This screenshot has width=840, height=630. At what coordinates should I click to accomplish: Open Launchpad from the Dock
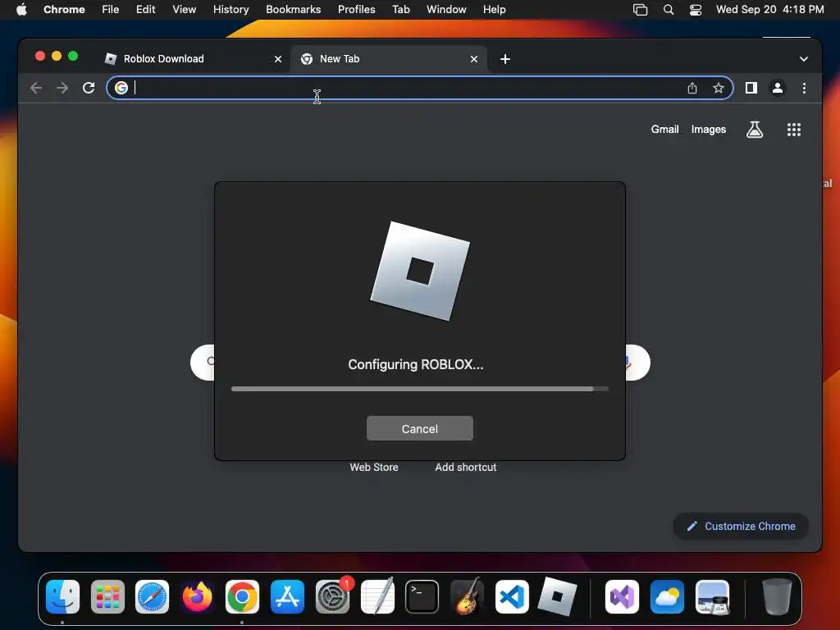pyautogui.click(x=107, y=597)
